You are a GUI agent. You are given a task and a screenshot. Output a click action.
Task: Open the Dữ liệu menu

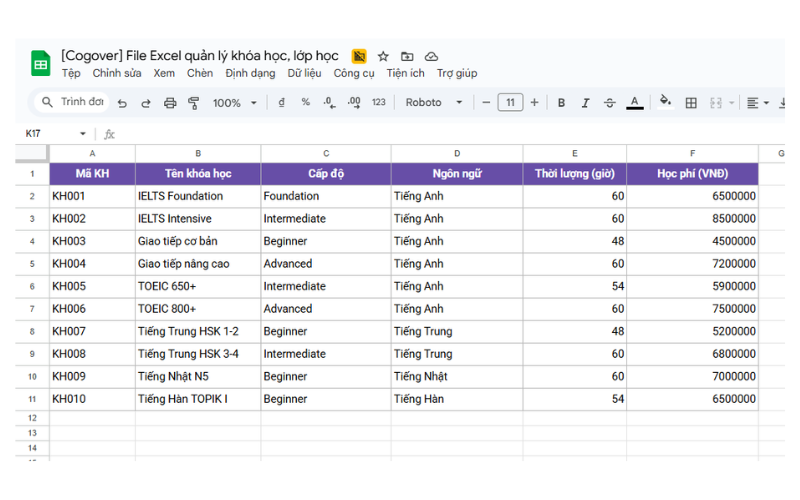point(304,73)
